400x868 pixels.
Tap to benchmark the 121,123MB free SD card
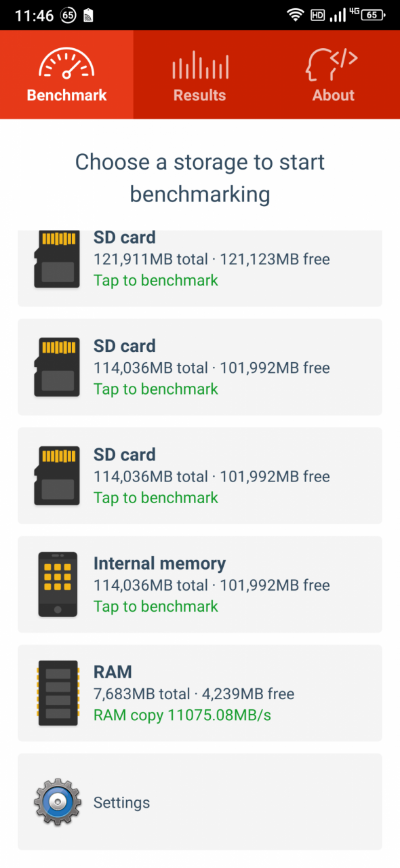click(156, 280)
